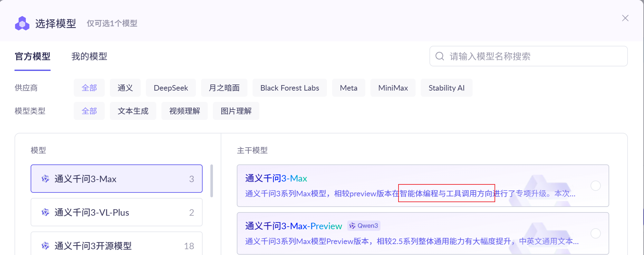Click the model list scrollbar
The width and height of the screenshot is (644, 255).
click(x=212, y=181)
